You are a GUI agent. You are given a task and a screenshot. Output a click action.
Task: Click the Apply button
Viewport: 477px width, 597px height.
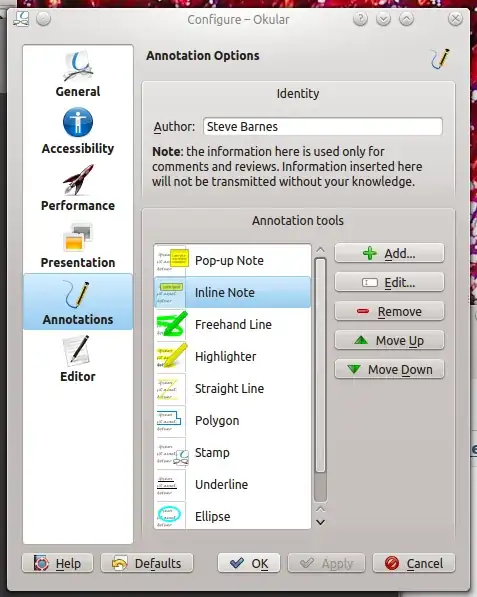click(327, 563)
